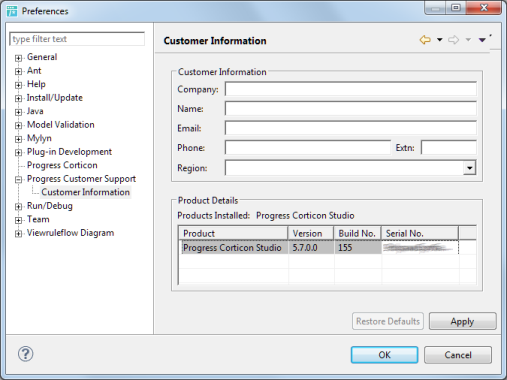Click the Preferences window title icon
The height and width of the screenshot is (380, 507).
pos(12,11)
